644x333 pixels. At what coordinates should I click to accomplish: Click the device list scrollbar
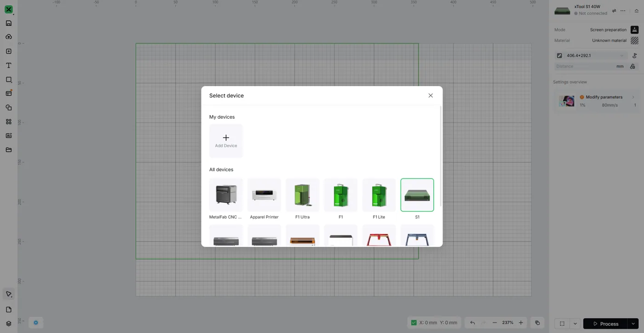click(441, 156)
